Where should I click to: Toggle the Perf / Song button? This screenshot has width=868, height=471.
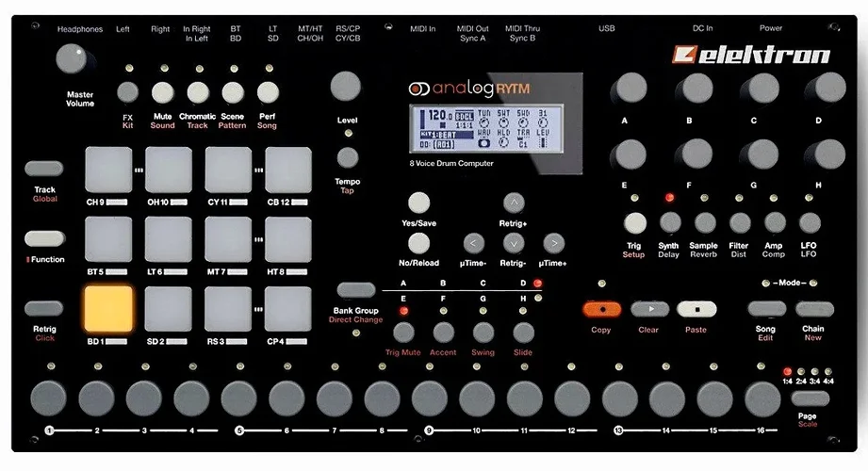pos(268,92)
